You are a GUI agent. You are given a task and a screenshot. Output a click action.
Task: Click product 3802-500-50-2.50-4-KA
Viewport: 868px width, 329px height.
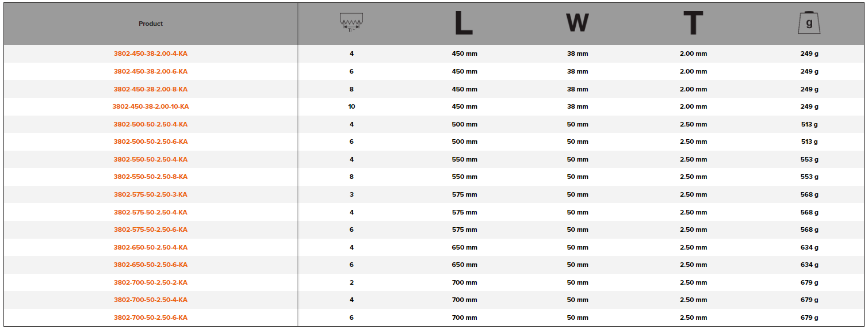(x=151, y=125)
